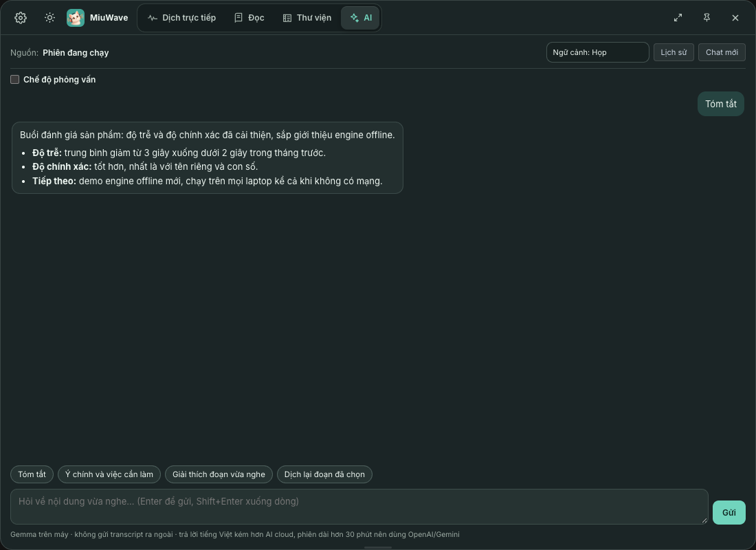Close the MiuWave window

[735, 18]
